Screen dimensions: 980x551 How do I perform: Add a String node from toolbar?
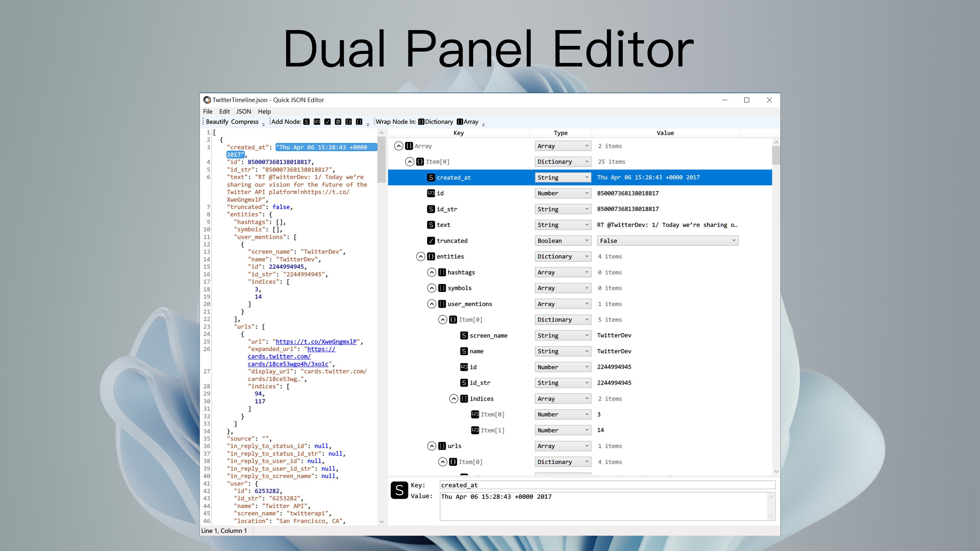306,122
